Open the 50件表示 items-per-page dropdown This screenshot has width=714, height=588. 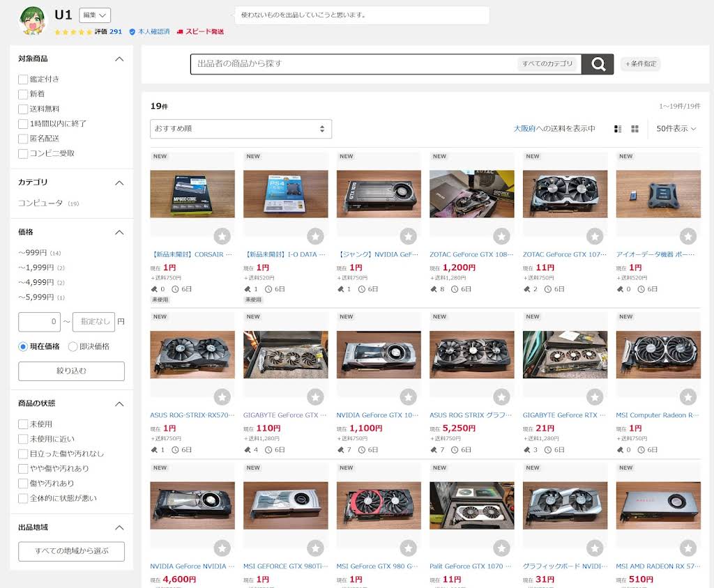(x=676, y=129)
